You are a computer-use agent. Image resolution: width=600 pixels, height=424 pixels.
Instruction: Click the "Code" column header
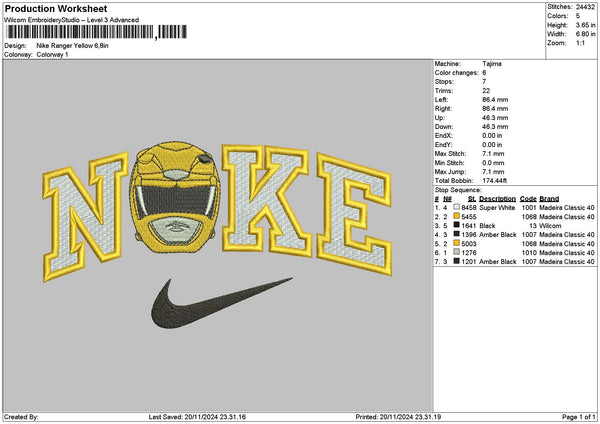pos(528,199)
